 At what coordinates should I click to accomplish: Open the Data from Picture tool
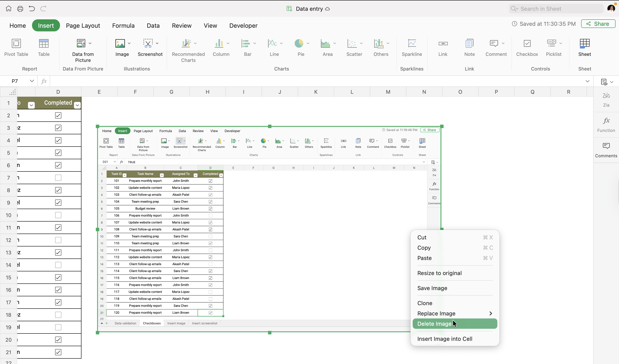(81, 44)
